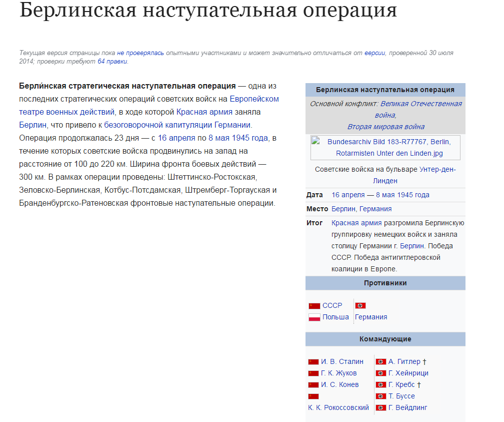
Task: Open the 'Г. Хейнрици' commander link
Action: coord(408,373)
